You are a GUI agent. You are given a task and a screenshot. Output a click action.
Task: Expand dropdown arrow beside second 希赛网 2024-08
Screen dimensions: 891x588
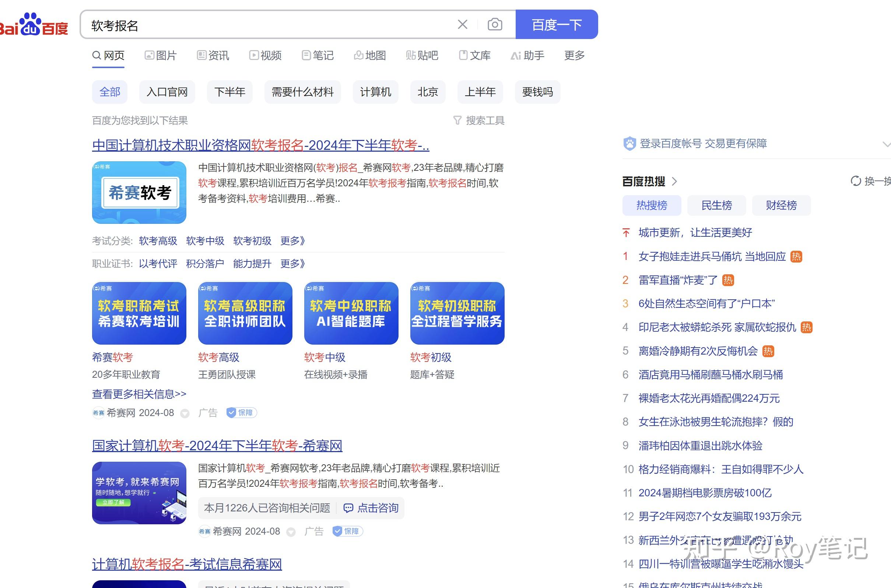click(291, 532)
